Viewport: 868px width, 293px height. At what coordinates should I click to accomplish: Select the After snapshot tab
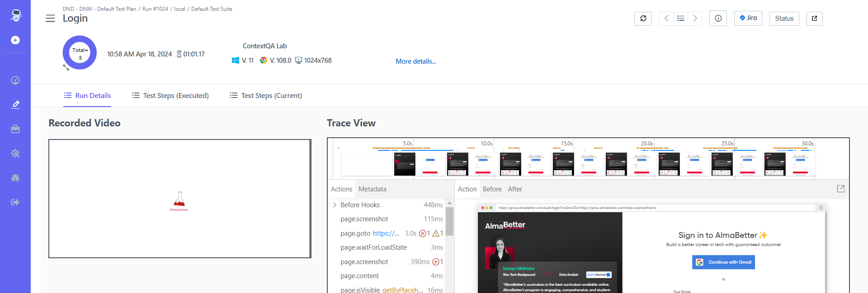[515, 189]
